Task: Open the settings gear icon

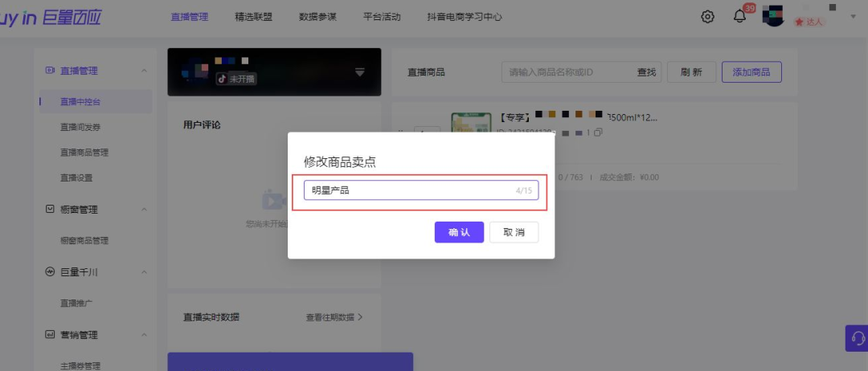Action: [707, 17]
